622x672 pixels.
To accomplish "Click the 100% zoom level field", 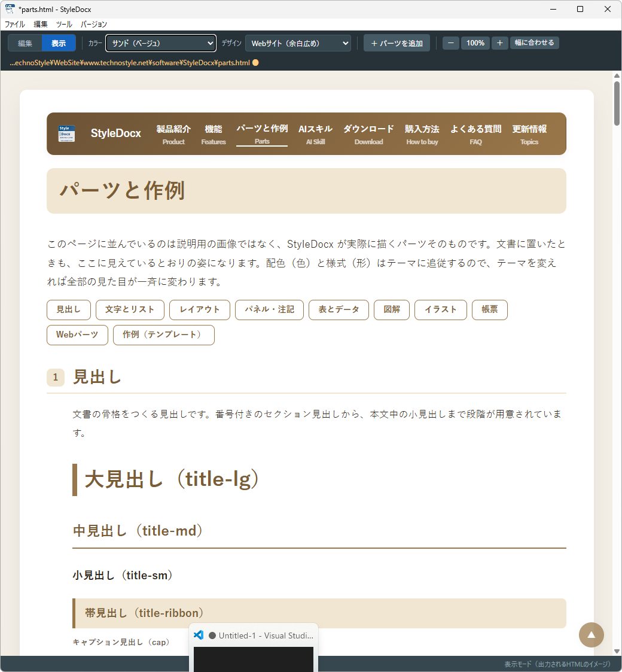I will point(475,43).
